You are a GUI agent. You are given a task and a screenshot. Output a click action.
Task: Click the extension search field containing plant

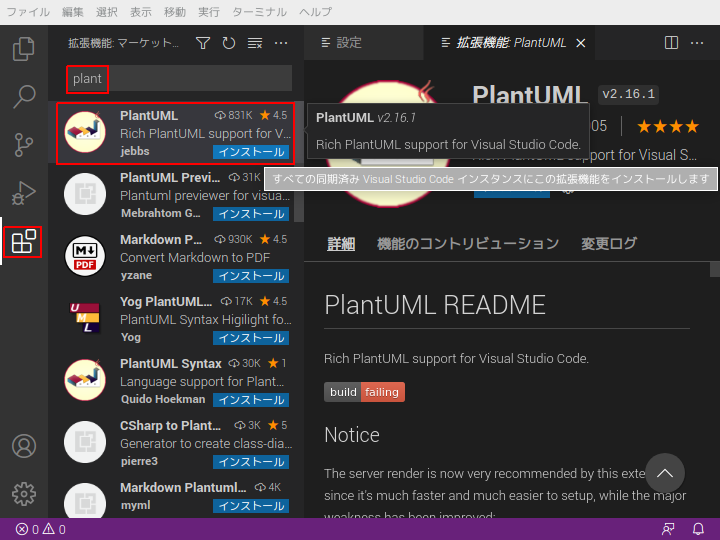(x=180, y=79)
